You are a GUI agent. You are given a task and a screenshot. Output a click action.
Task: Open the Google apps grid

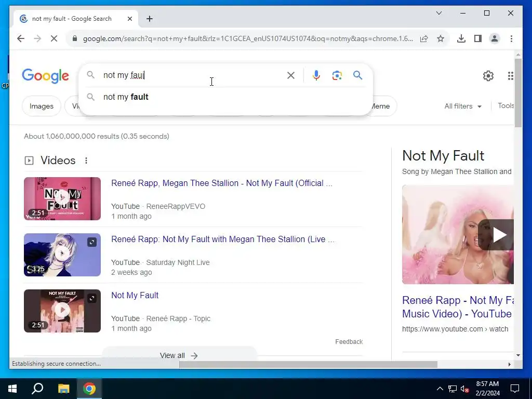tap(510, 76)
